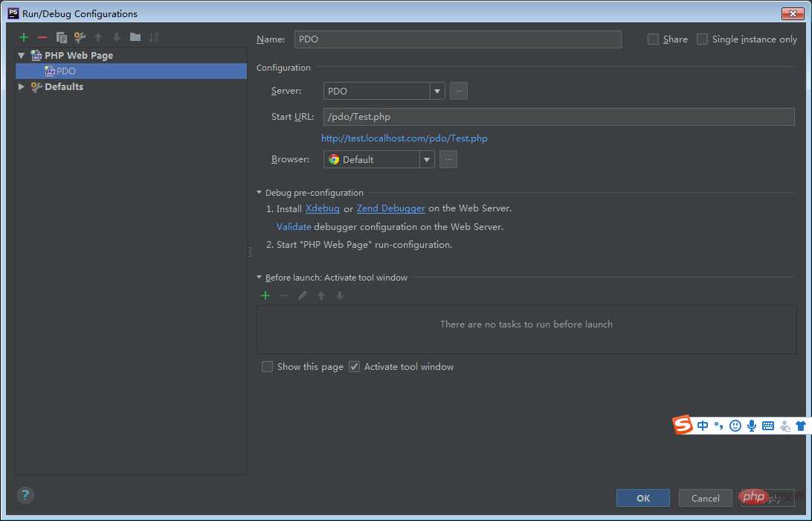Viewport: 812px width, 521px height.
Task: Remove the selected configuration
Action: 42,37
